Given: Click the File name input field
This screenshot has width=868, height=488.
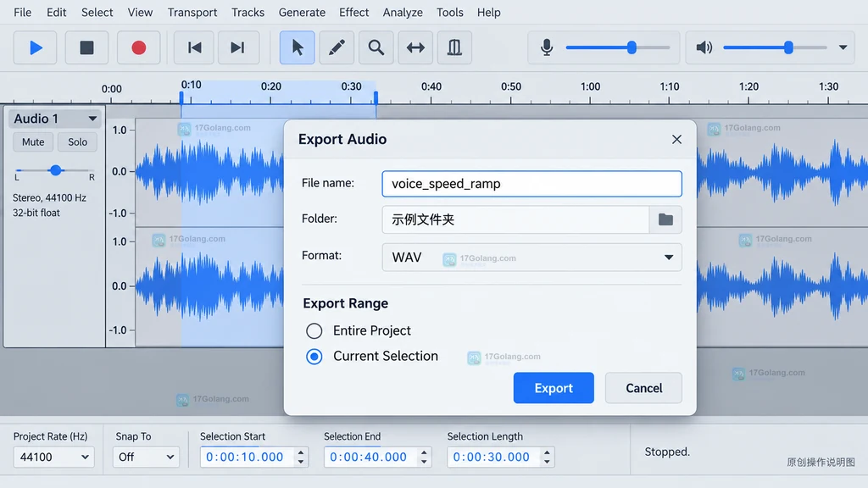Looking at the screenshot, I should point(531,184).
